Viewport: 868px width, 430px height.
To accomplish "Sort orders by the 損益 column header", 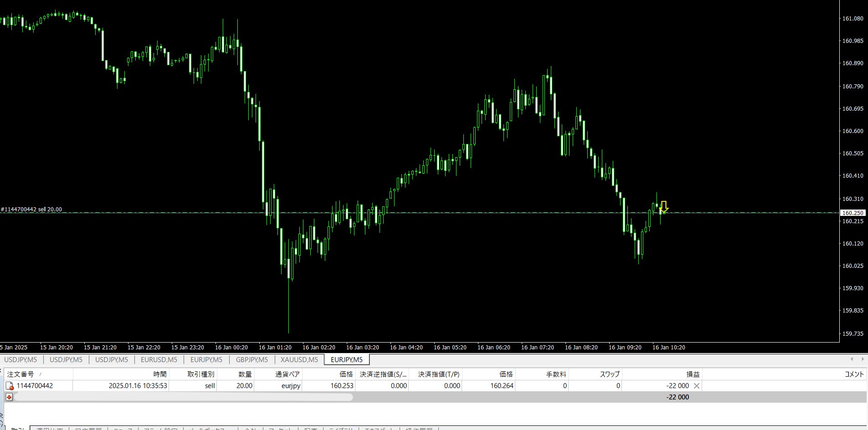I will tap(693, 374).
